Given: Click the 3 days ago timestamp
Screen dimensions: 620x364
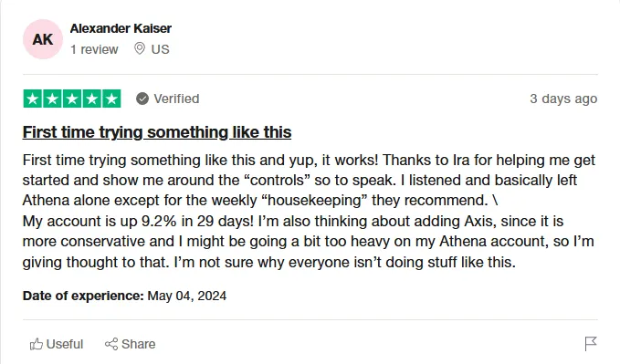Looking at the screenshot, I should (563, 99).
